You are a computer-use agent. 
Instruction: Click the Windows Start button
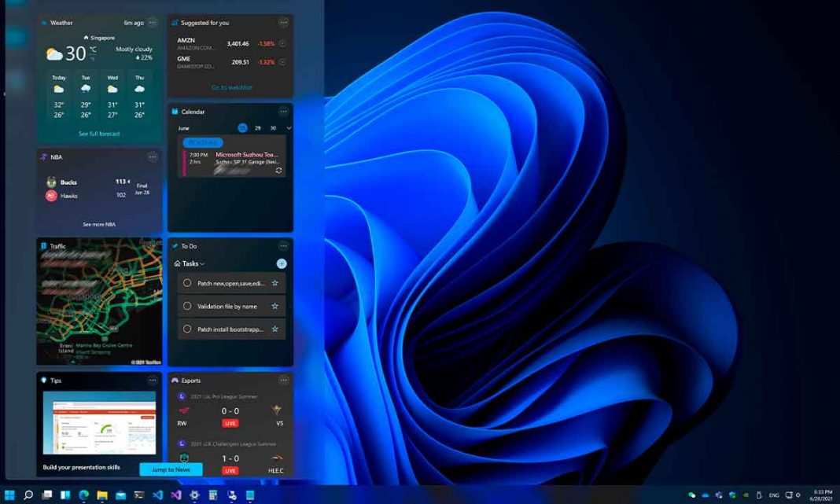click(9, 495)
